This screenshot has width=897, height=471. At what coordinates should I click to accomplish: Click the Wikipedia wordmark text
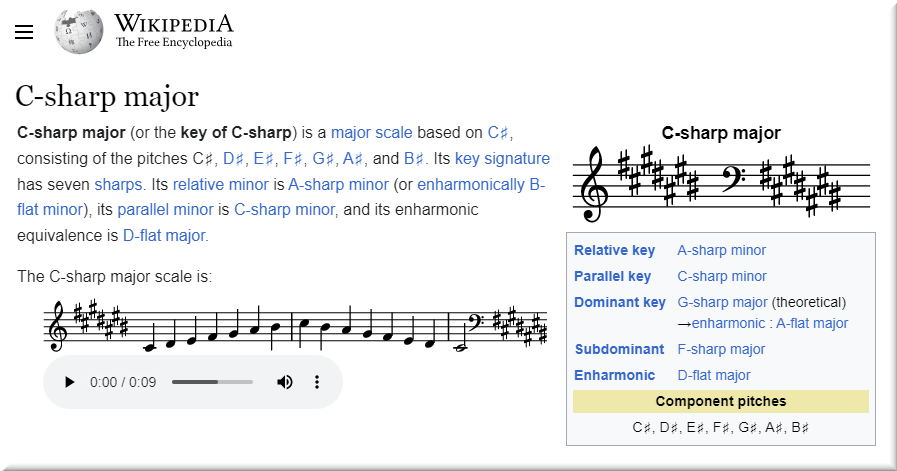(174, 24)
